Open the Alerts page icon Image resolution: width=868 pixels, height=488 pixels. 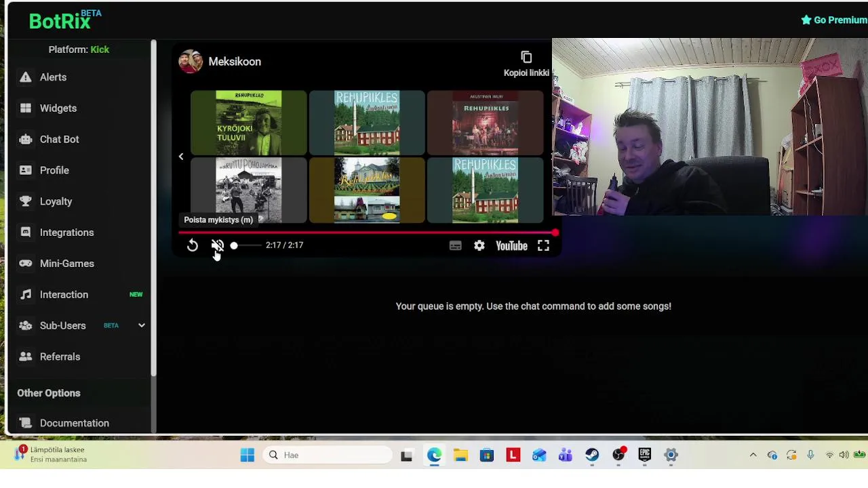pos(25,77)
